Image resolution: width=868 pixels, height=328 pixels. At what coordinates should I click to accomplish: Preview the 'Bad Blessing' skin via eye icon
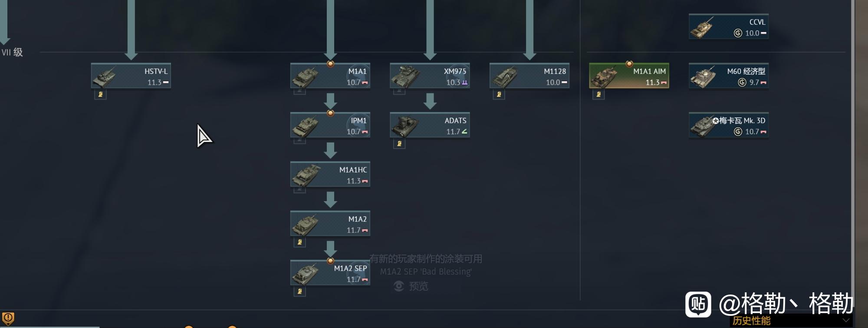(399, 286)
